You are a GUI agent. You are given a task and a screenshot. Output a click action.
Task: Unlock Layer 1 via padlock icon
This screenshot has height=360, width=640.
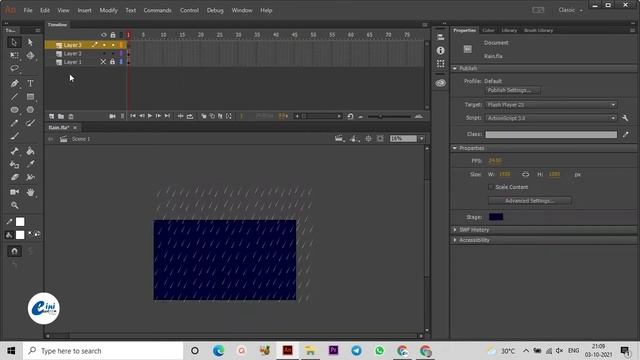pyautogui.click(x=112, y=62)
